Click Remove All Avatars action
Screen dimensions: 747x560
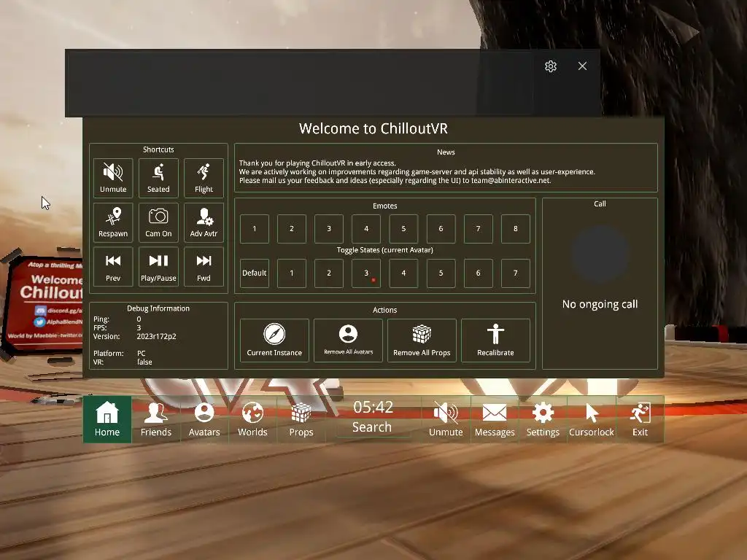348,341
